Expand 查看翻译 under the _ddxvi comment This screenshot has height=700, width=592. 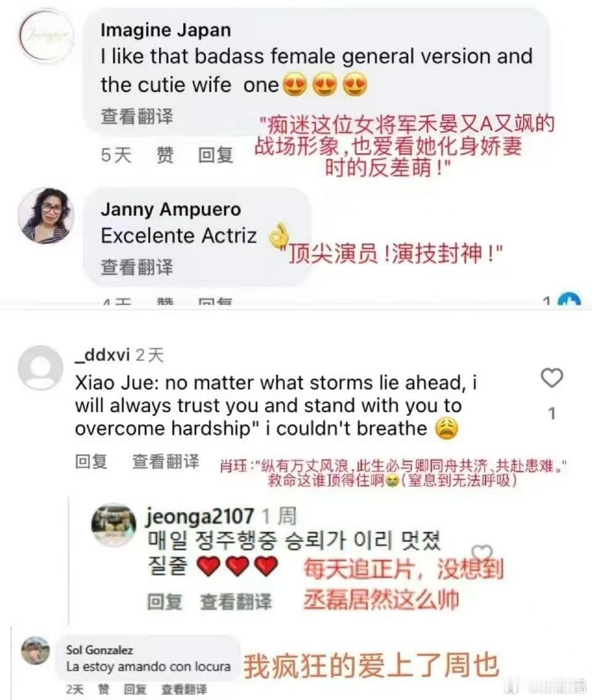166,462
